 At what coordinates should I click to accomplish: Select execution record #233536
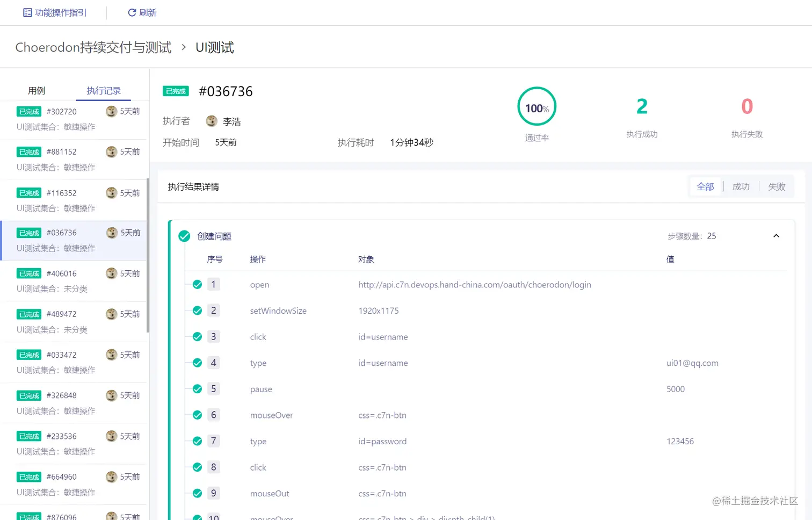tap(74, 444)
